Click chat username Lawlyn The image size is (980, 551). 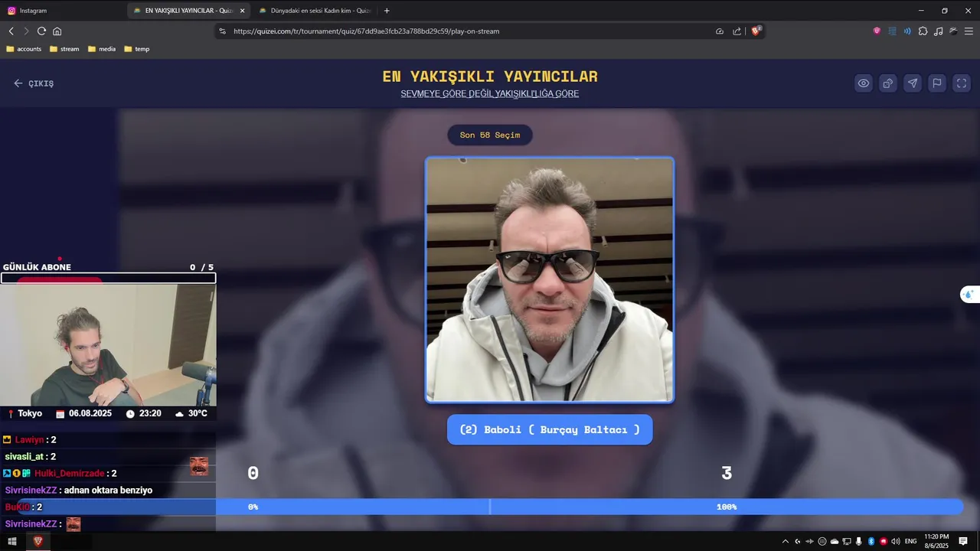(x=30, y=440)
